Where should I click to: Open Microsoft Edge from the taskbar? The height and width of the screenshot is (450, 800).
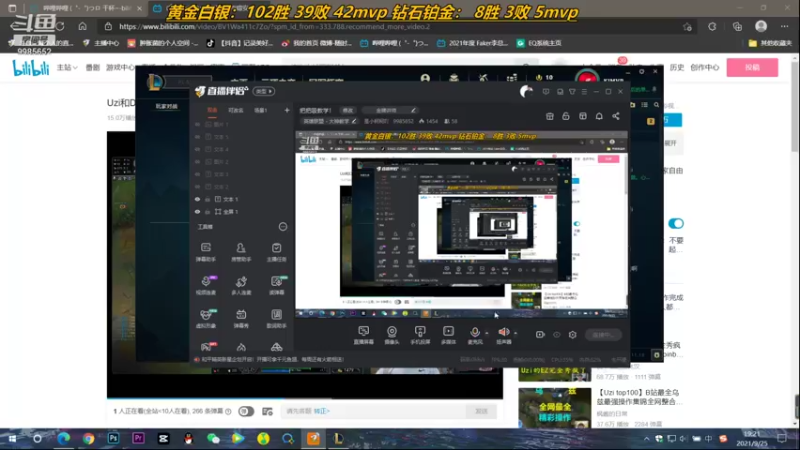click(x=63, y=439)
